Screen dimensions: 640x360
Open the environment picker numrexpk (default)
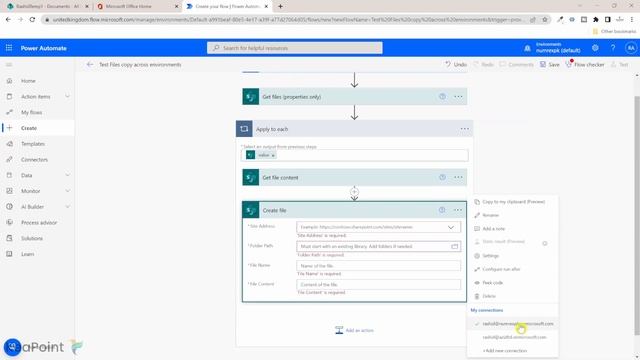pyautogui.click(x=558, y=48)
